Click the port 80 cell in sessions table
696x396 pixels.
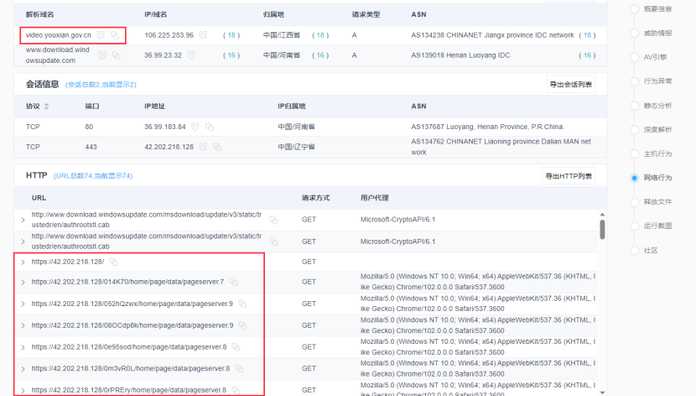tap(89, 127)
